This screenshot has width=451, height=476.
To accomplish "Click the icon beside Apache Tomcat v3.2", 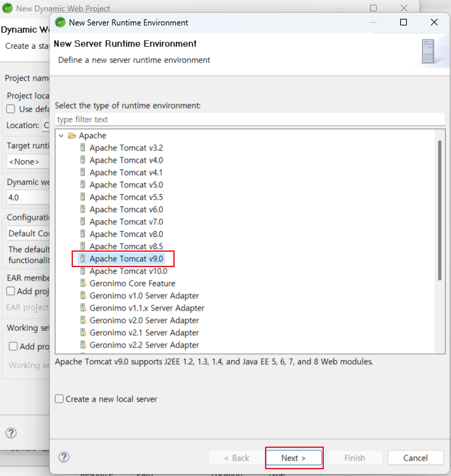I will [x=82, y=147].
